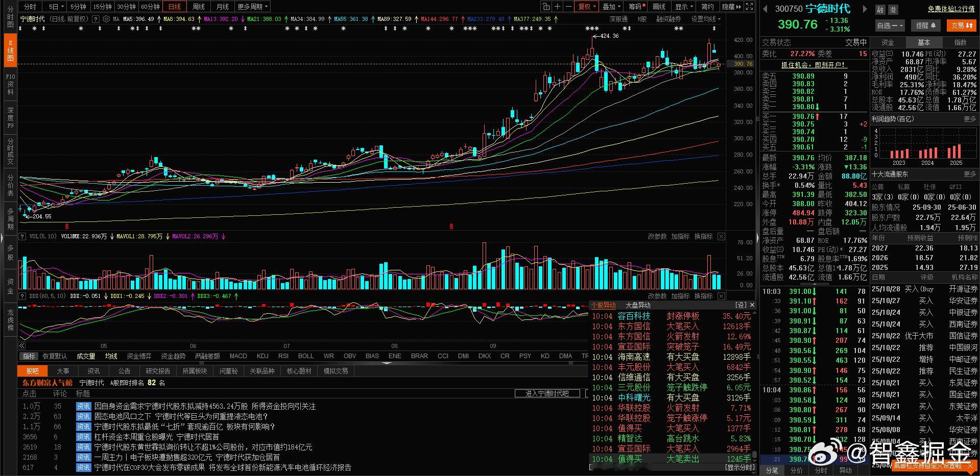Screen dimensions: 980x476
Task: Expand hidden panel via 隐藏 arrows
Action: [x=732, y=7]
